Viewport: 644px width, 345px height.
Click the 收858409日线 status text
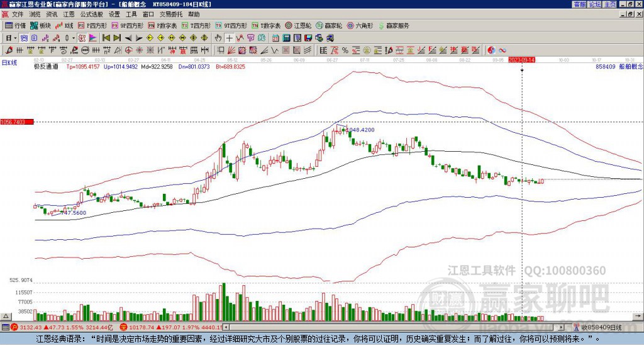coord(601,328)
